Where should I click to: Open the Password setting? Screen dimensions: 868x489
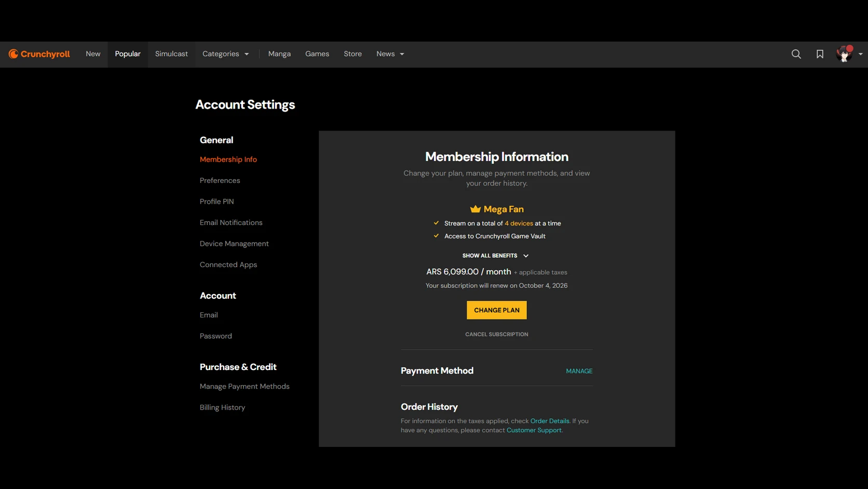pos(216,336)
